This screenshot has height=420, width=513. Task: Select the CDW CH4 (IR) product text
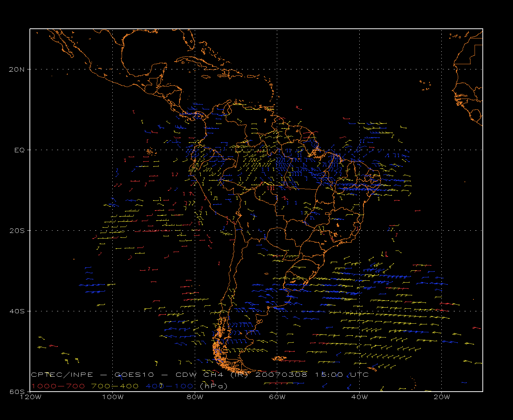pos(212,375)
